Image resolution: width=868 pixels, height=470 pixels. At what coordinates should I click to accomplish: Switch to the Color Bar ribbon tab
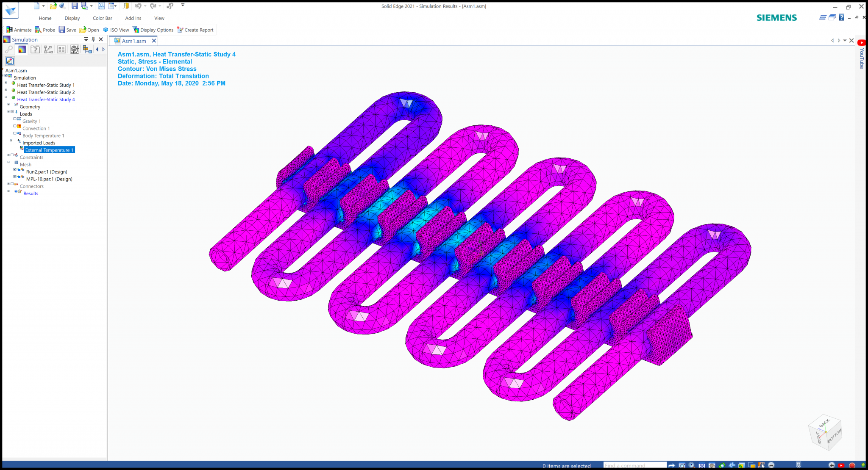point(102,18)
